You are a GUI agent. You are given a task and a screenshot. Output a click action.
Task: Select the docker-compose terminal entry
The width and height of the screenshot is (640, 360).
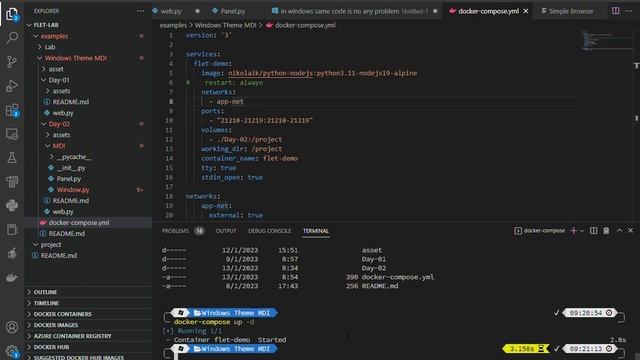coord(540,231)
